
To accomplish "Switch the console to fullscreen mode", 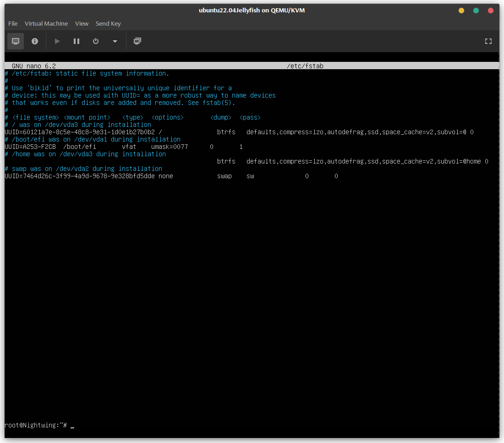I will pyautogui.click(x=488, y=41).
